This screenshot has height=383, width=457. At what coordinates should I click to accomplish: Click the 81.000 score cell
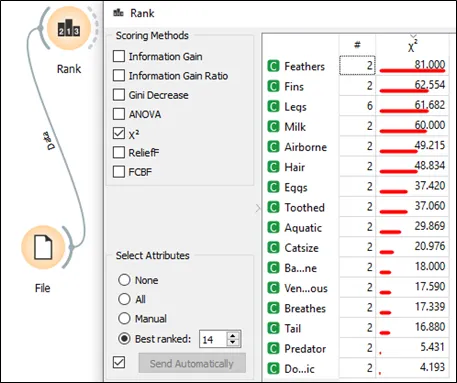pos(412,66)
